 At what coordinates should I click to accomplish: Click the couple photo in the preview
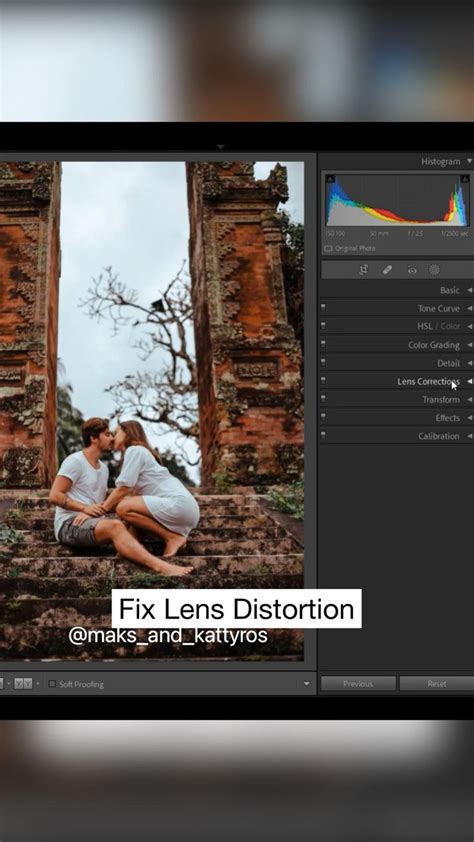tap(152, 411)
